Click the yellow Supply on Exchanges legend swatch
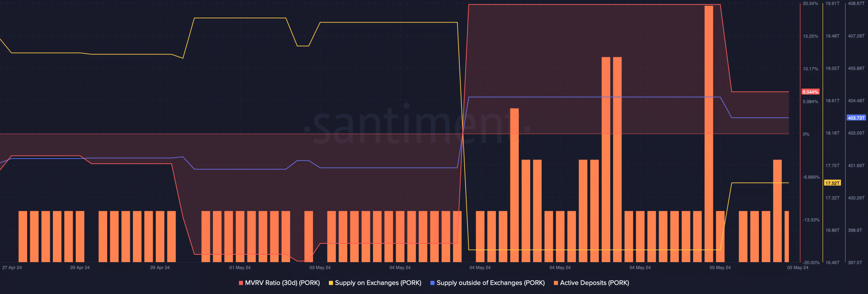 pos(331,283)
